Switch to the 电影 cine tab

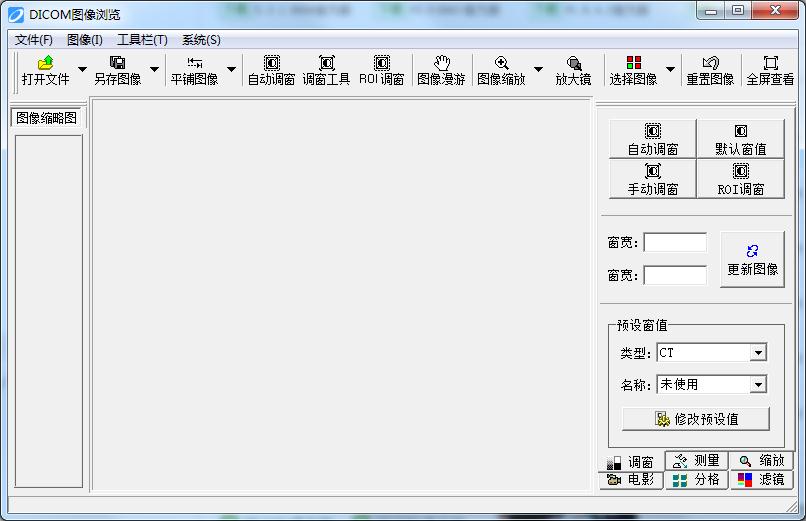click(631, 480)
